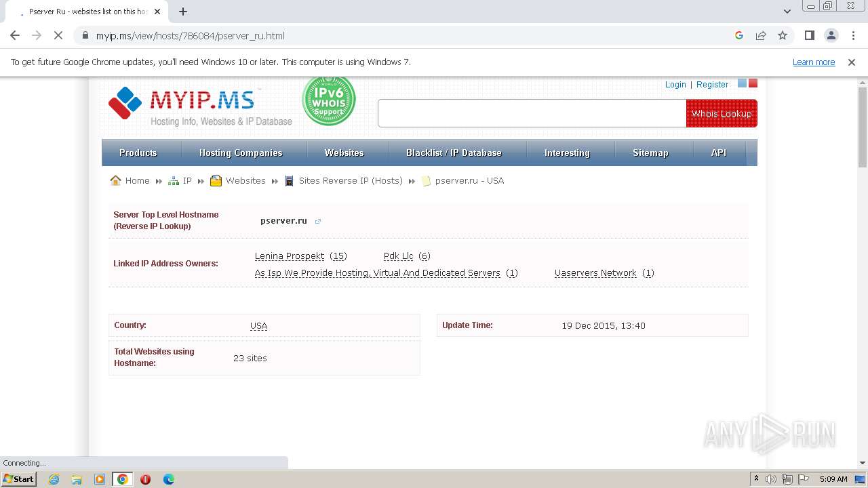Image resolution: width=868 pixels, height=488 pixels.
Task: Open the IP breadcrumb link
Action: [x=187, y=181]
